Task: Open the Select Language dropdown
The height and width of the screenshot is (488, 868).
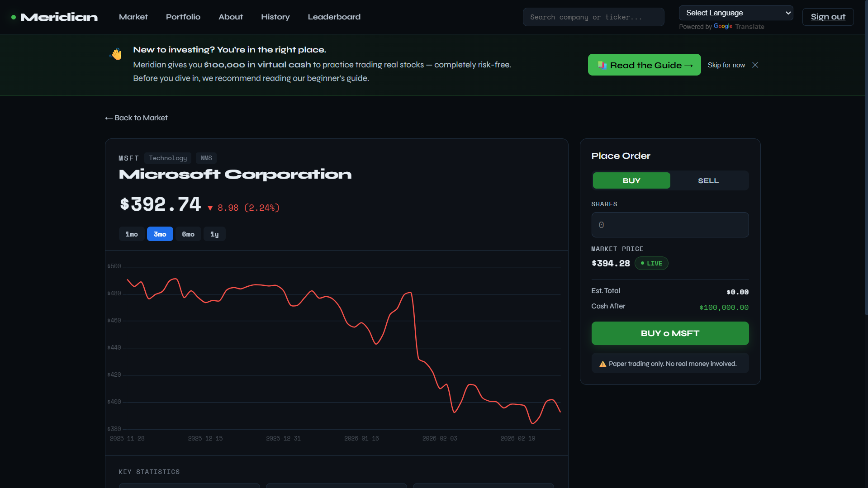Action: tap(736, 13)
